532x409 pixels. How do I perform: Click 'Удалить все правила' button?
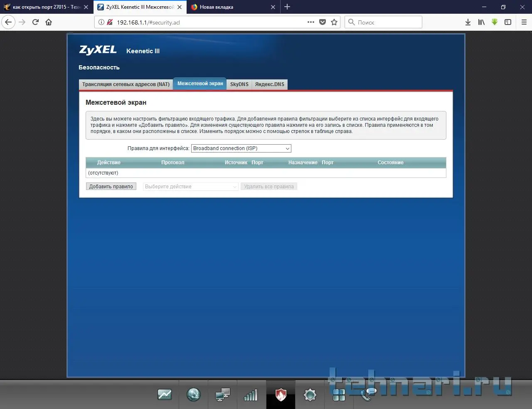pyautogui.click(x=269, y=187)
